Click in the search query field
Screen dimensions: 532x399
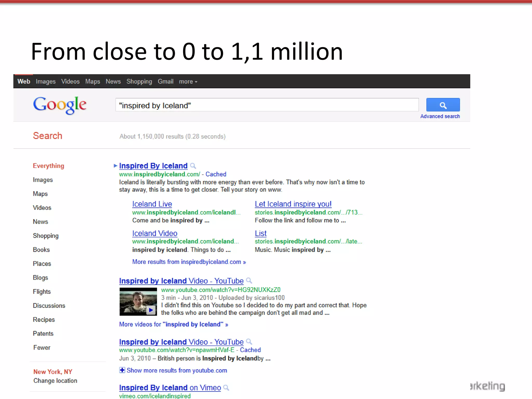click(267, 105)
